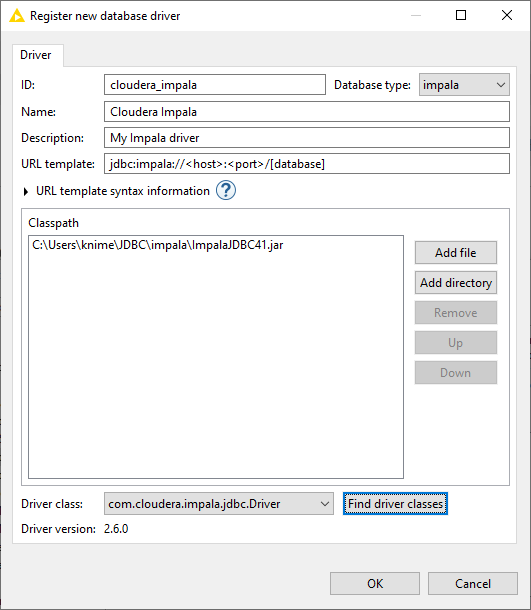This screenshot has width=531, height=610.
Task: Click the Down button
Action: (456, 373)
